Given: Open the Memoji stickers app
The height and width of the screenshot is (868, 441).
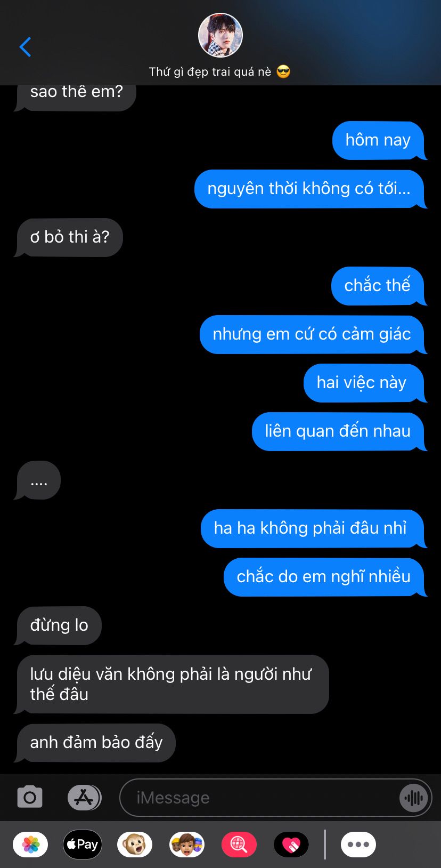Looking at the screenshot, I should click(187, 845).
